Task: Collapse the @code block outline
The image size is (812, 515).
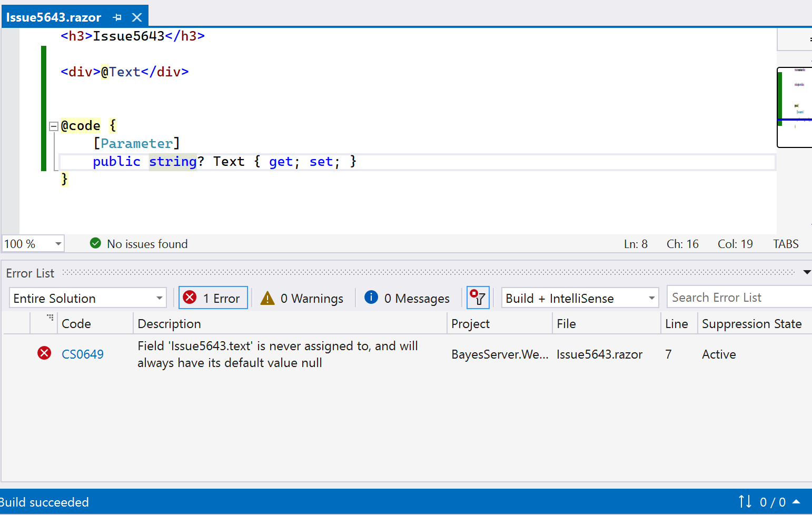Action: click(x=53, y=126)
